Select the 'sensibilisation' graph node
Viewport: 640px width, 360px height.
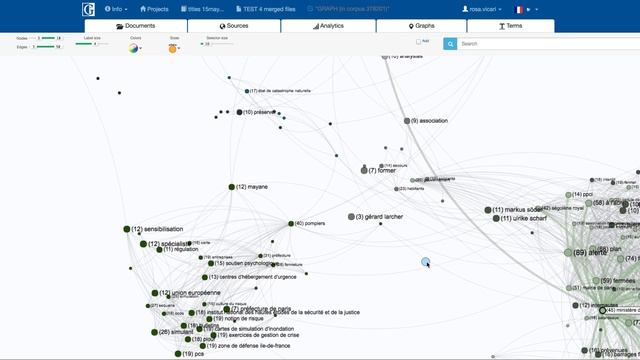[x=127, y=229]
